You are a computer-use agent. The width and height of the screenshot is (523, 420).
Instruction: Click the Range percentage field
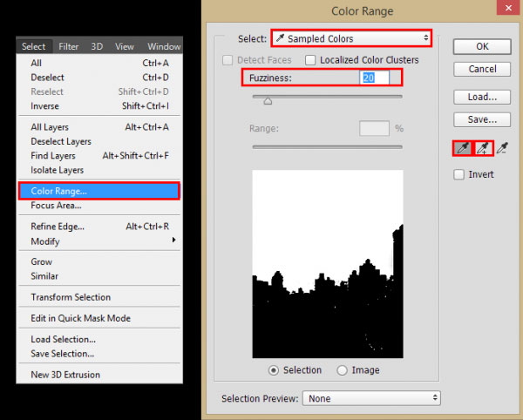pos(374,128)
